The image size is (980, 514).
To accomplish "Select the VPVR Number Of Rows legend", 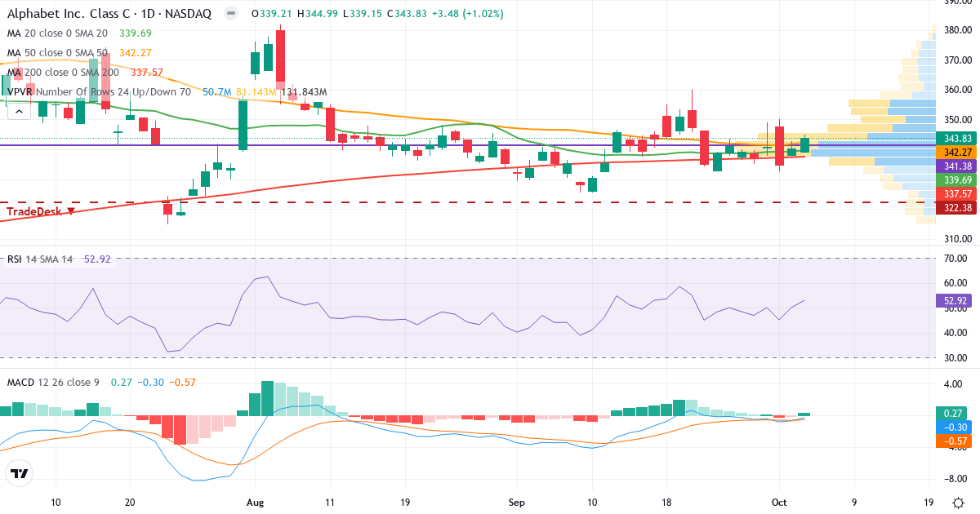I will tap(99, 92).
